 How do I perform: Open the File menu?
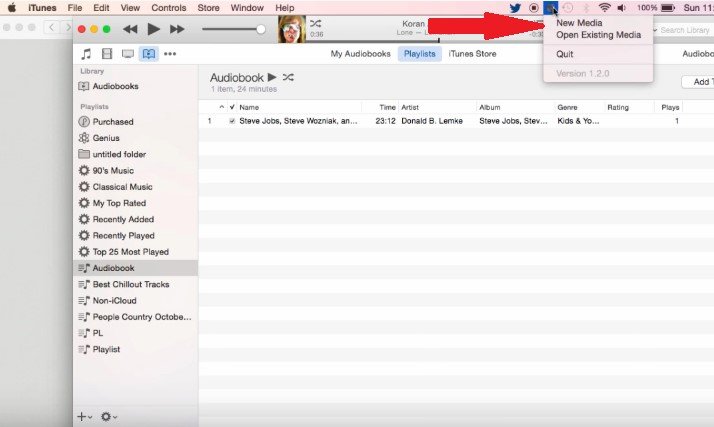tap(75, 8)
